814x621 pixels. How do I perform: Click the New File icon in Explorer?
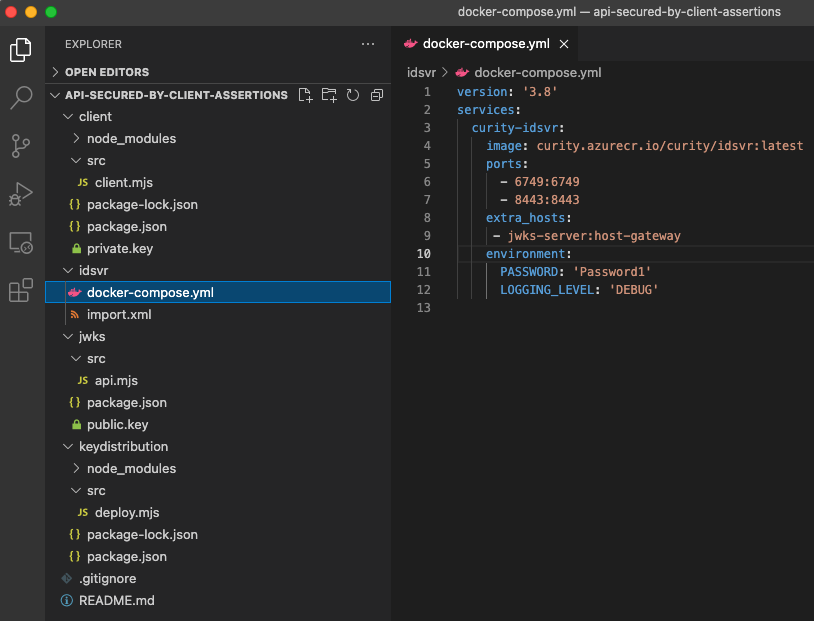[x=304, y=95]
